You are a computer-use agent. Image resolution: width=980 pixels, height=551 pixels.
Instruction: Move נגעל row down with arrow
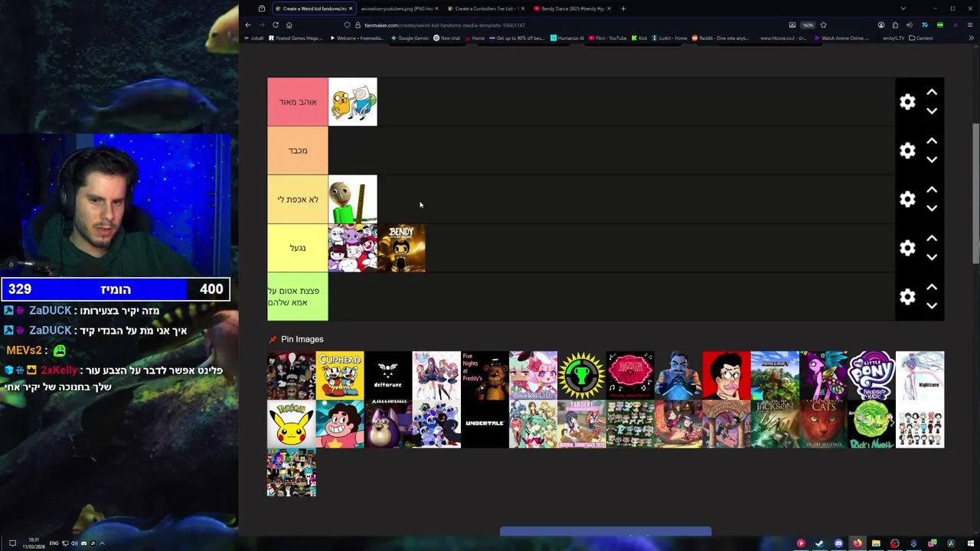(932, 257)
